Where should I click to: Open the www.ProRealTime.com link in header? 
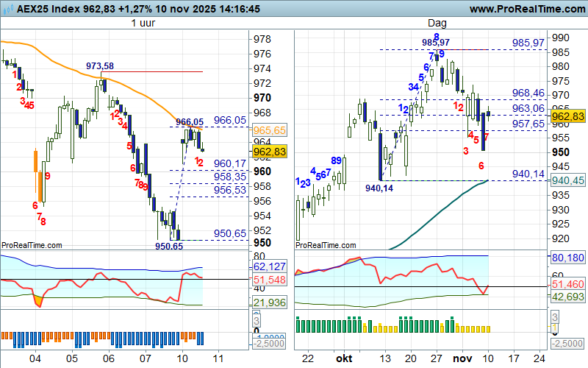tap(527, 9)
